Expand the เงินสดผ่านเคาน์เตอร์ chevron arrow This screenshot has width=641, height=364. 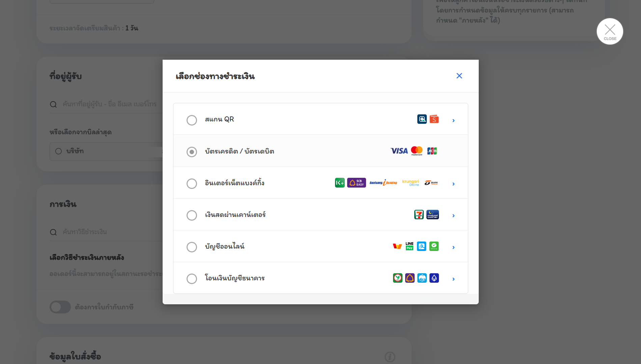pyautogui.click(x=453, y=216)
